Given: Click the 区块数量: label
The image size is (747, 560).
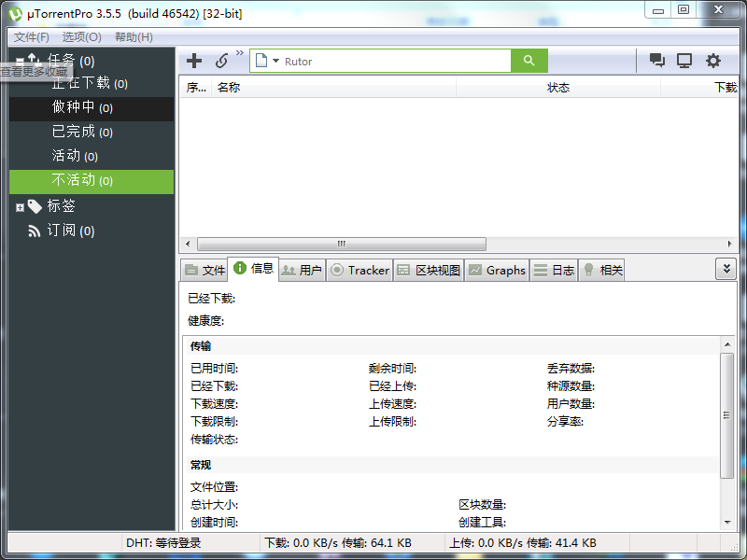Looking at the screenshot, I should 482,505.
